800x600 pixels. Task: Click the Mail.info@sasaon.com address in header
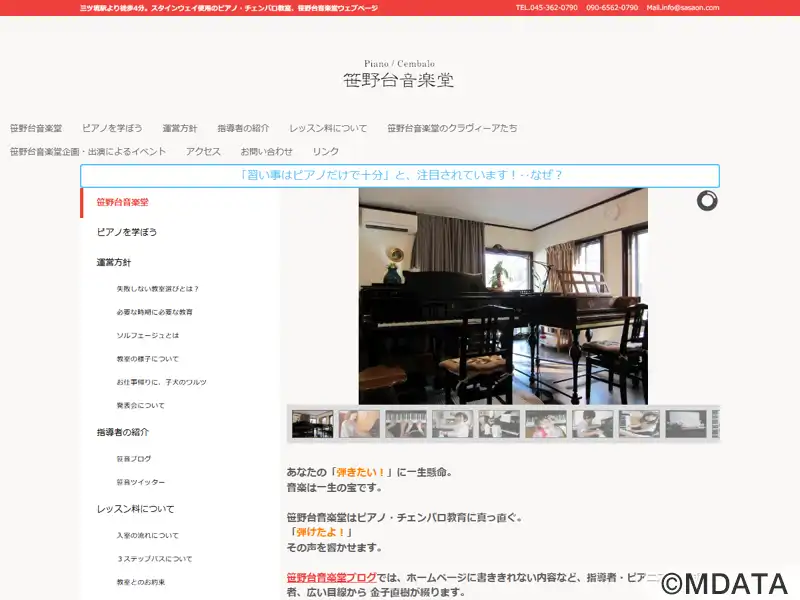(683, 8)
